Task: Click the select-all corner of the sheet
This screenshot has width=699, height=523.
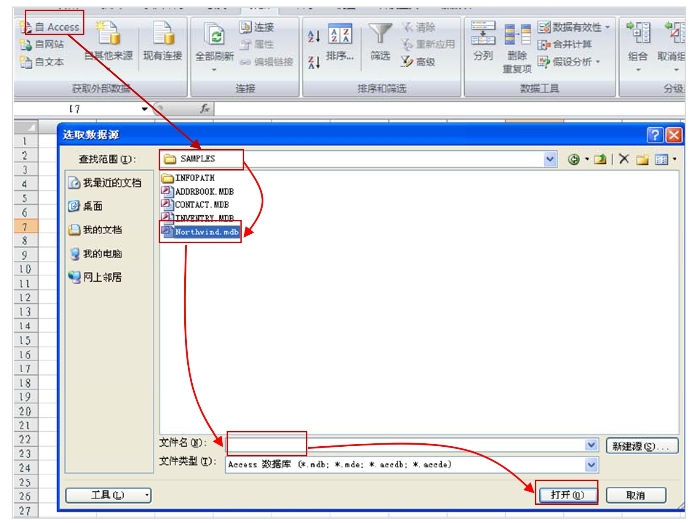Action: (x=26, y=127)
